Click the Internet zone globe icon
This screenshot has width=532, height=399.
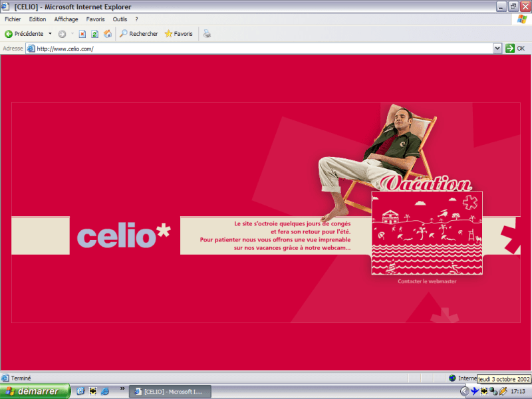452,378
